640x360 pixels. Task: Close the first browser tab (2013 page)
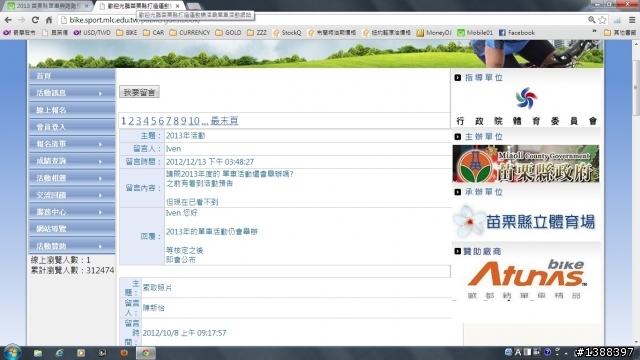[86, 6]
